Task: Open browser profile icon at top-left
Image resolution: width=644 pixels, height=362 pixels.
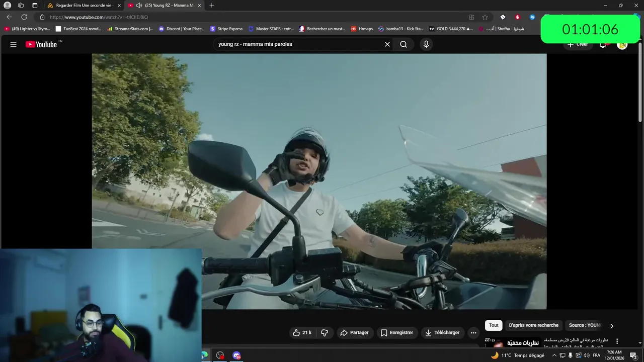Action: (x=7, y=5)
